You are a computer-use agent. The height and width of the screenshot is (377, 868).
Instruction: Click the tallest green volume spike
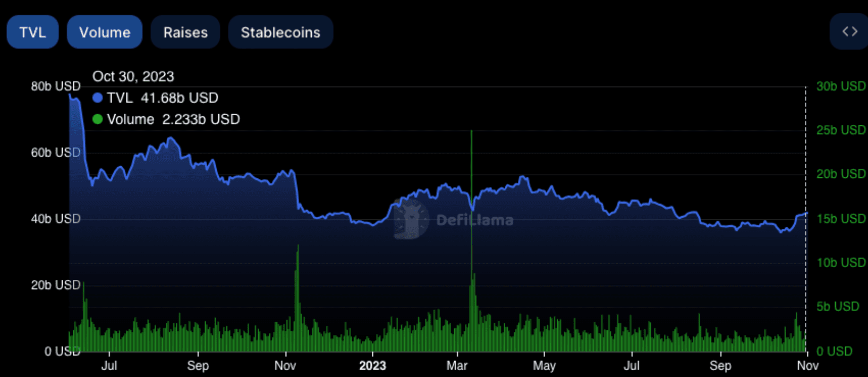click(471, 159)
